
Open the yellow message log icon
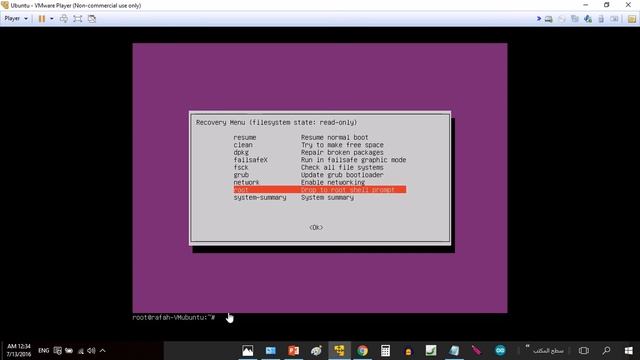click(632, 19)
